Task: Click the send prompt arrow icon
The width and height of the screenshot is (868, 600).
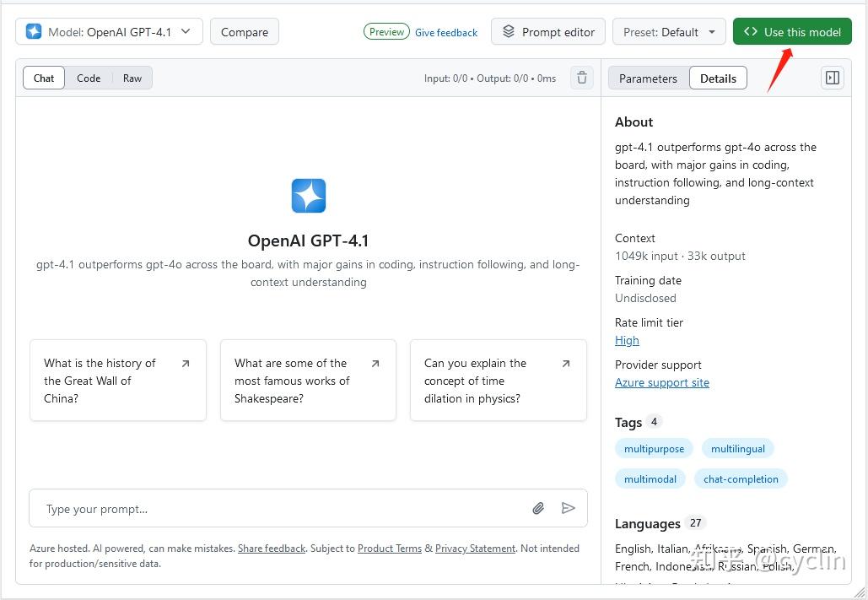Action: pos(569,508)
